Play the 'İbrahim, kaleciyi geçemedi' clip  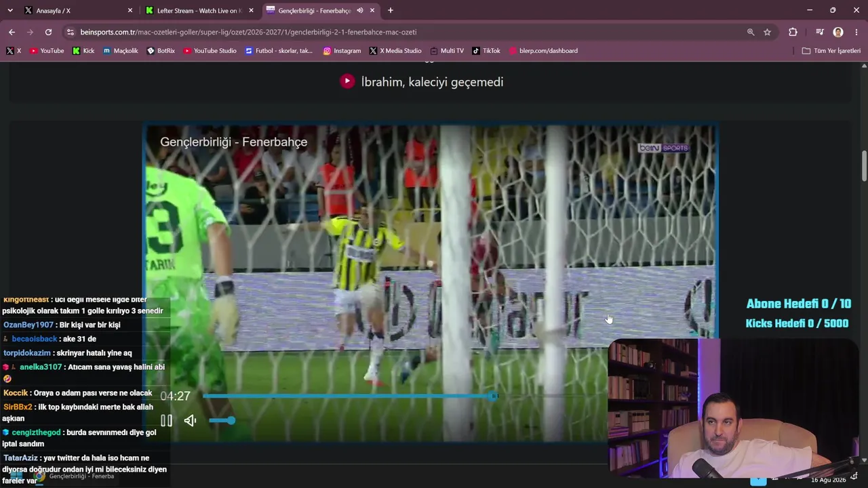[347, 81]
